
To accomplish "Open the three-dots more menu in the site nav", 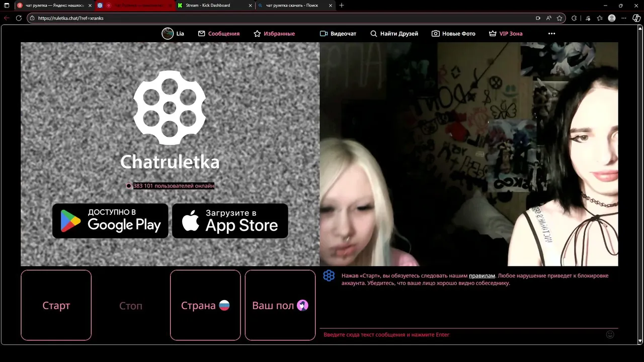I will tap(551, 34).
